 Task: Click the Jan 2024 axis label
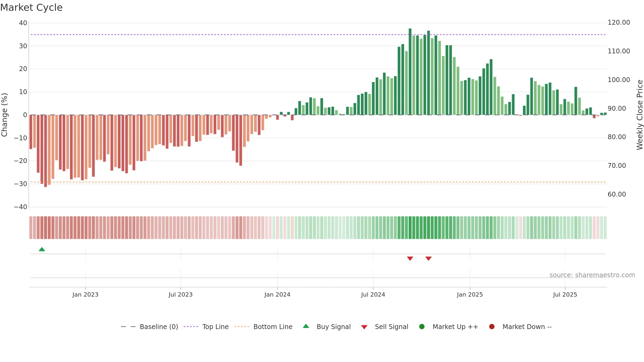[277, 295]
